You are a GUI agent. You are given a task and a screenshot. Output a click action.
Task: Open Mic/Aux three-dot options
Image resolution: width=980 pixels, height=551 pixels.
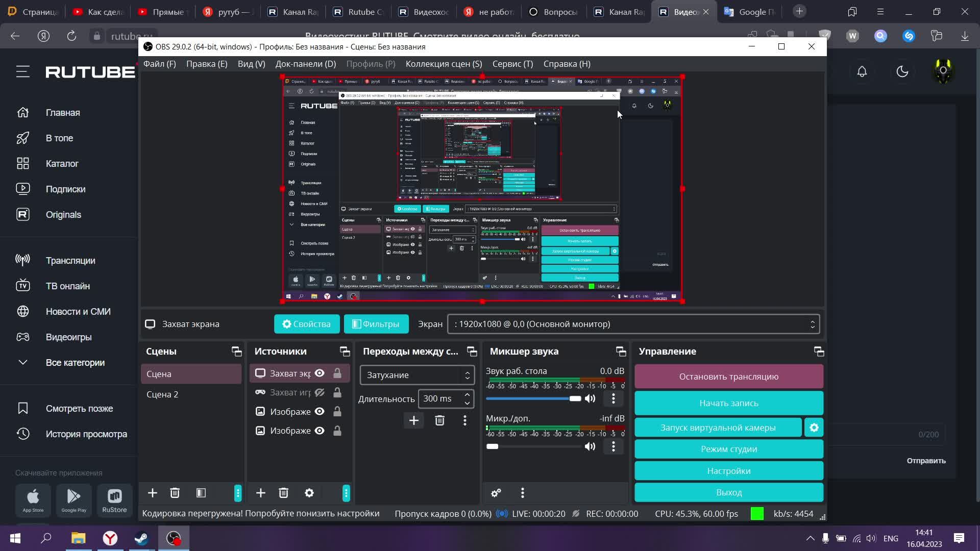(614, 446)
